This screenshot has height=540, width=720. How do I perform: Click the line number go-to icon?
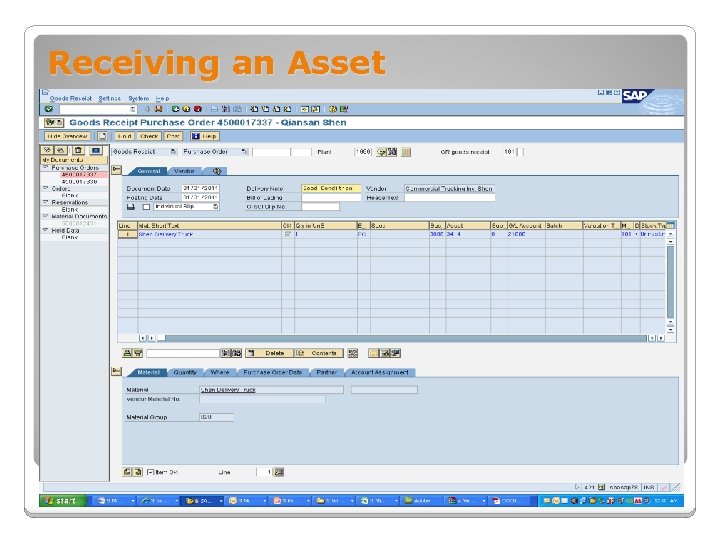279,472
